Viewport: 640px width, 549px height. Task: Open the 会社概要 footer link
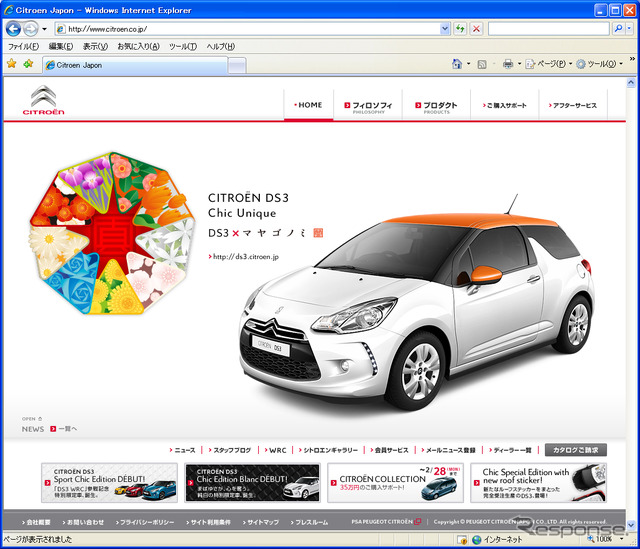coord(36,522)
